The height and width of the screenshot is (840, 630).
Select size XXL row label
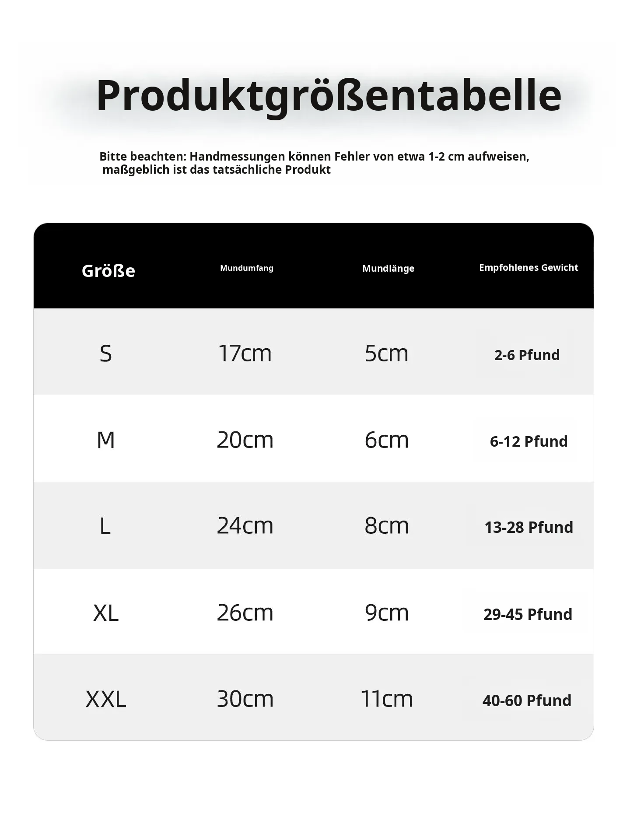[x=106, y=699]
